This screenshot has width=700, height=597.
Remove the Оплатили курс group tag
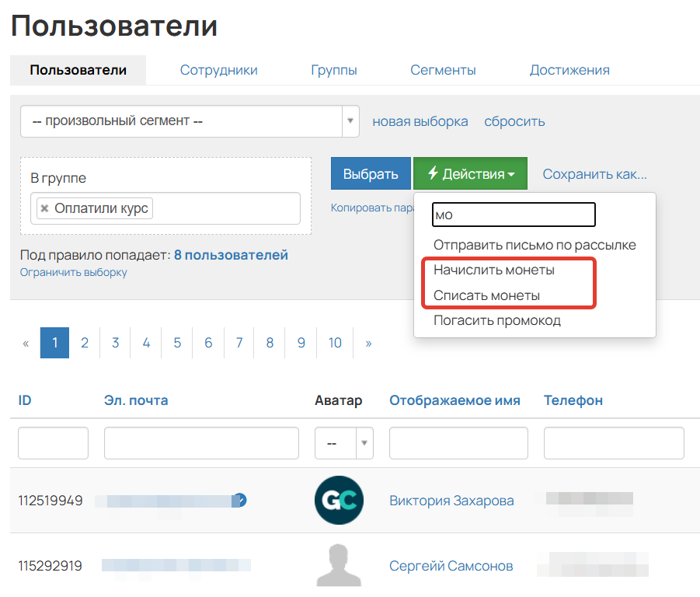[44, 208]
